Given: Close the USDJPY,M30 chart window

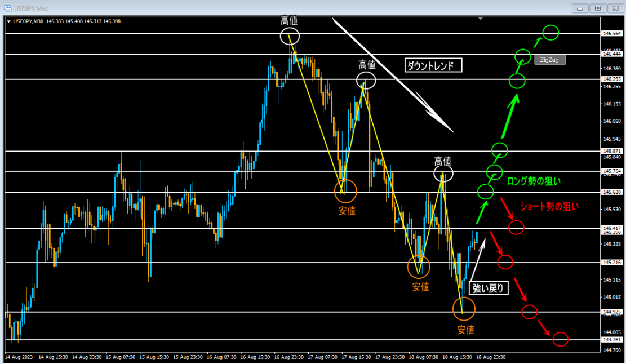Looking at the screenshot, I should [614, 8].
